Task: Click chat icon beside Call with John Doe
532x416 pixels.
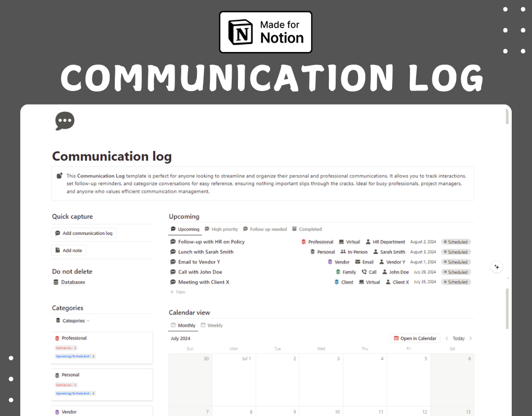Action: (x=172, y=272)
